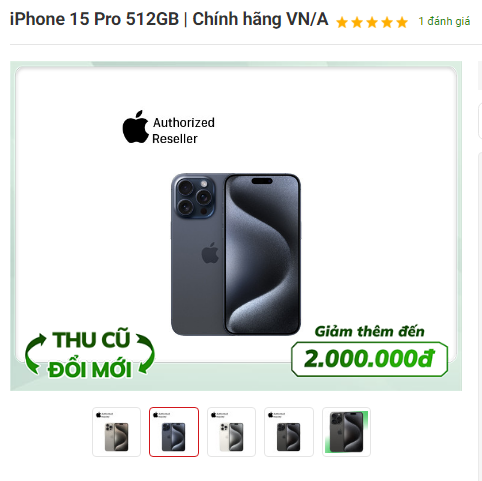Choose the White Titanium phone thumbnail
This screenshot has height=481, width=482.
tap(231, 432)
